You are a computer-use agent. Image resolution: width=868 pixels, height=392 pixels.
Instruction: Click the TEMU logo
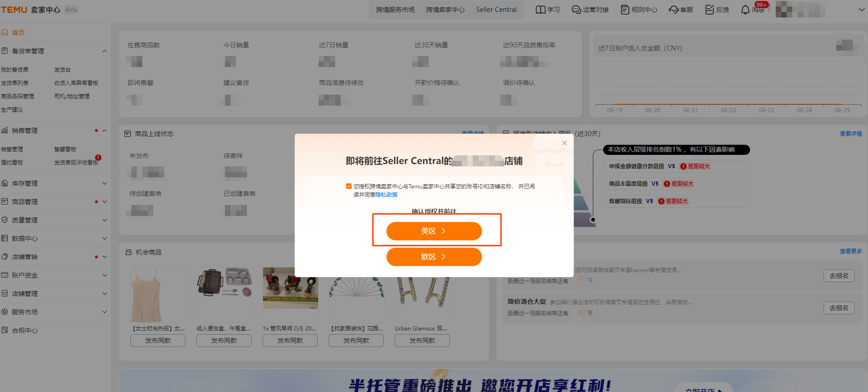(14, 10)
